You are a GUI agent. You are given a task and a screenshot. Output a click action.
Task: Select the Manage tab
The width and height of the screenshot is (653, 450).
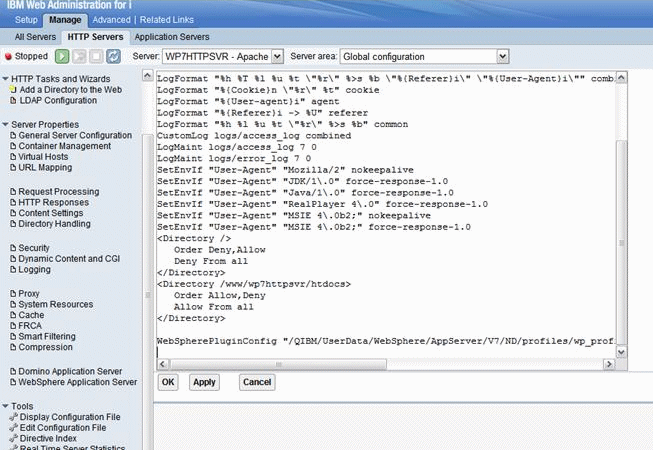coord(65,20)
